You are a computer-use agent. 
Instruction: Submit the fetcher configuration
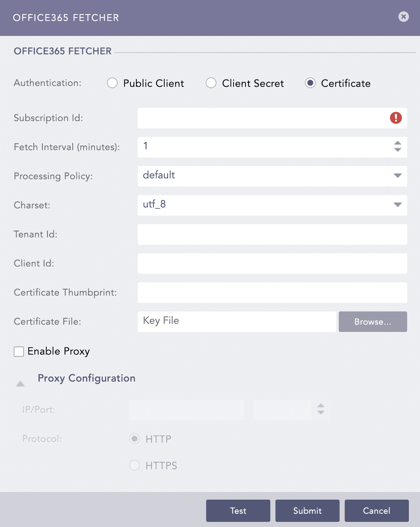(x=307, y=510)
